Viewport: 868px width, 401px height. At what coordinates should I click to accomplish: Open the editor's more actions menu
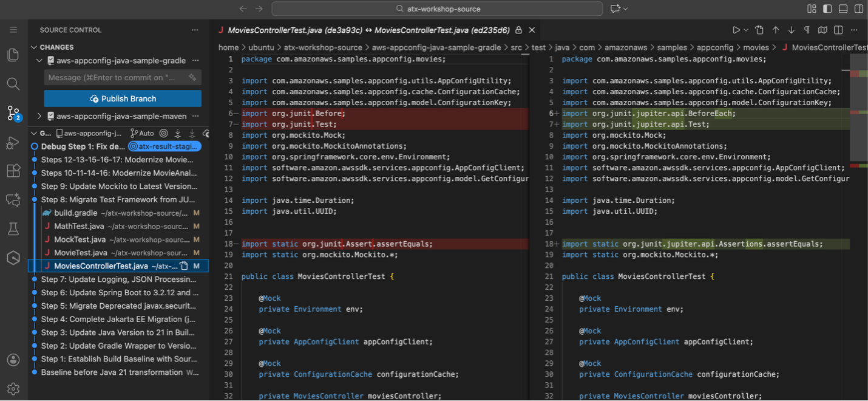point(854,29)
